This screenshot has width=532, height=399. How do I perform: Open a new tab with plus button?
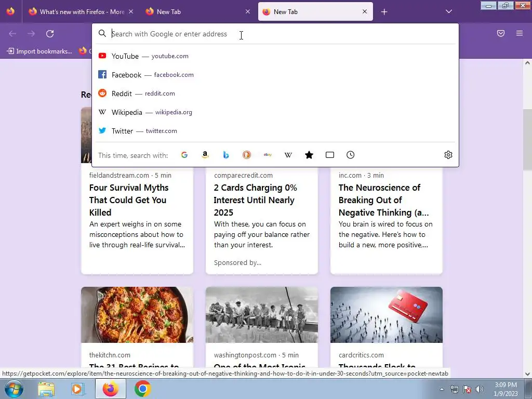coord(384,12)
